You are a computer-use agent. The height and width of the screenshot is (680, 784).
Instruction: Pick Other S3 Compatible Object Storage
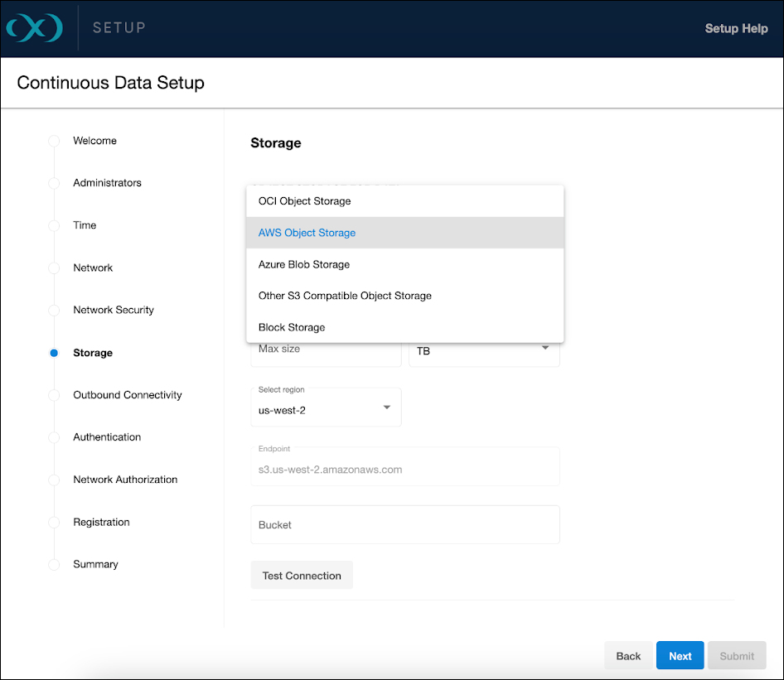[348, 295]
